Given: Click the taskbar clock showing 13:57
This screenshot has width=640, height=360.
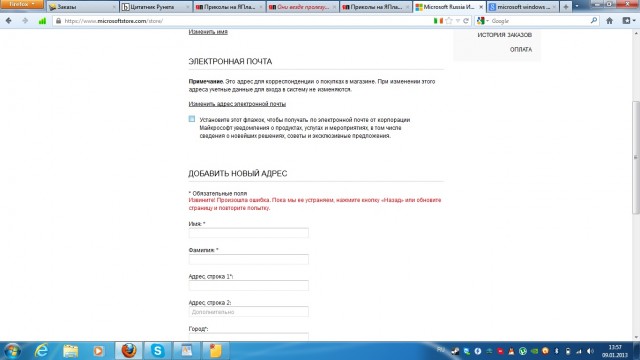Looking at the screenshot, I should 615,351.
